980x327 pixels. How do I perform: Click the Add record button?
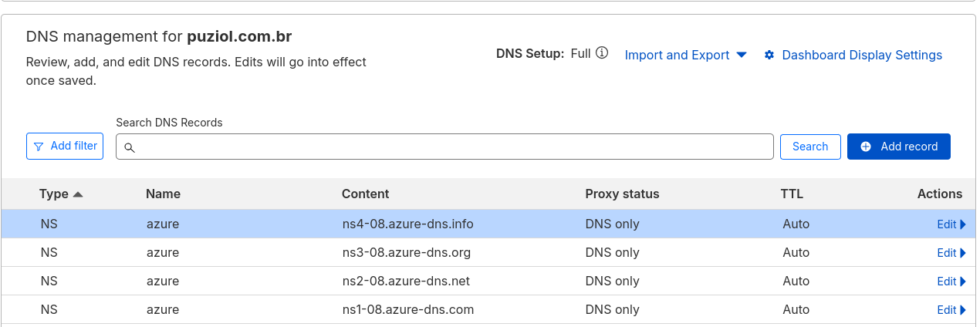898,147
